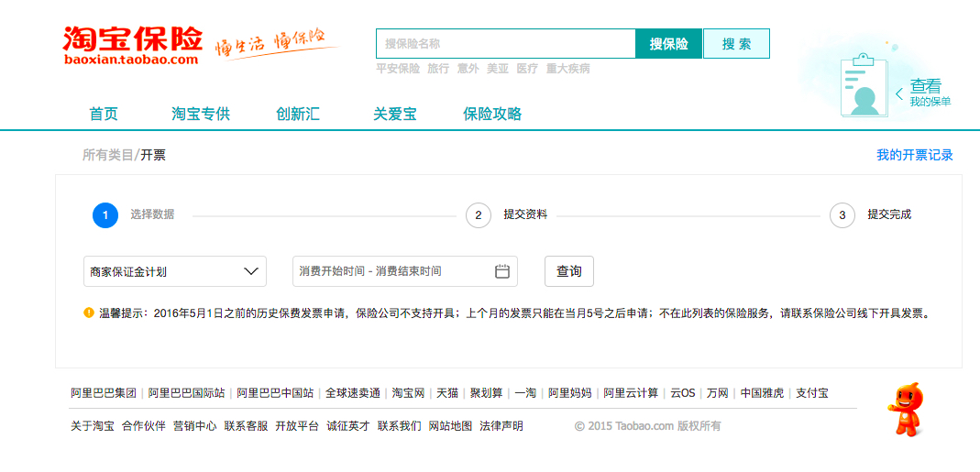Open footer link 合作伙伴
This screenshot has width=980, height=472.
(144, 426)
